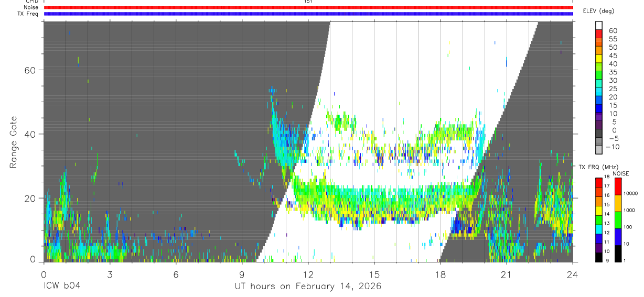Click the '30' ELEV colorbar label

[x=613, y=81]
